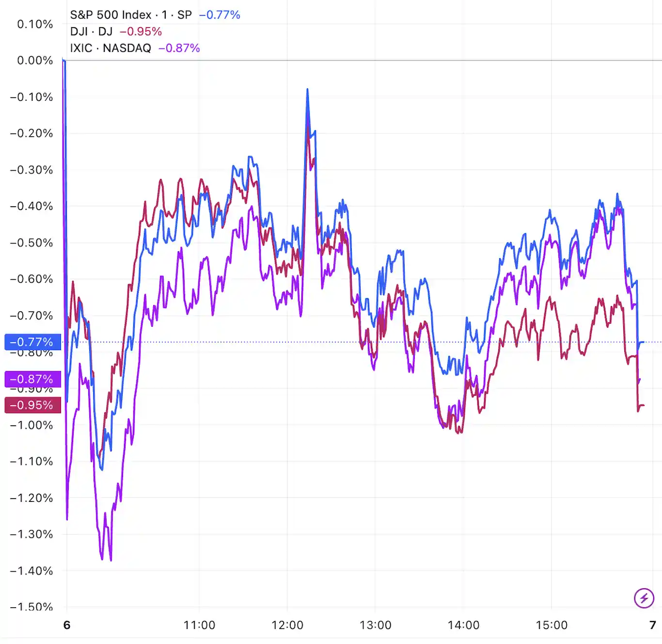Click the lightning bolt icon

(644, 598)
